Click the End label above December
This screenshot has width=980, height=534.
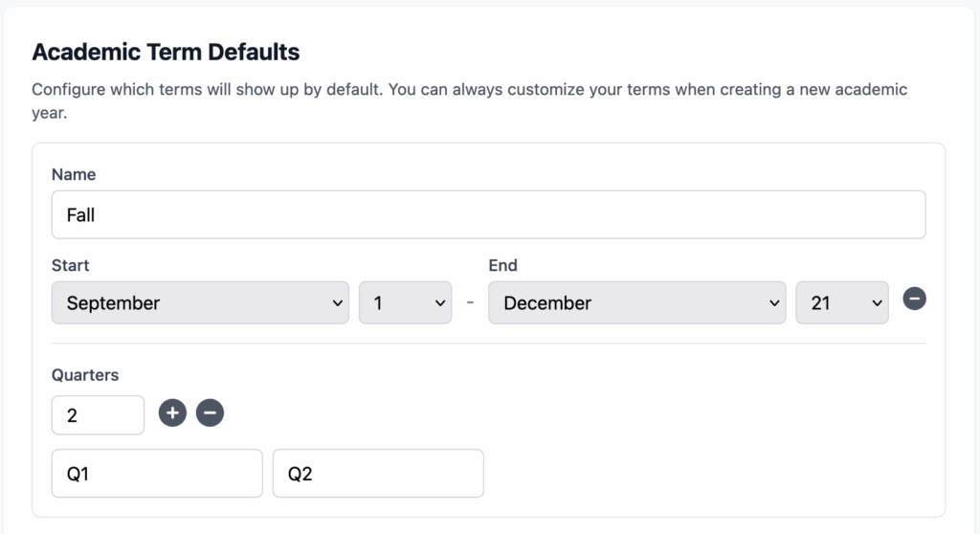click(x=502, y=265)
